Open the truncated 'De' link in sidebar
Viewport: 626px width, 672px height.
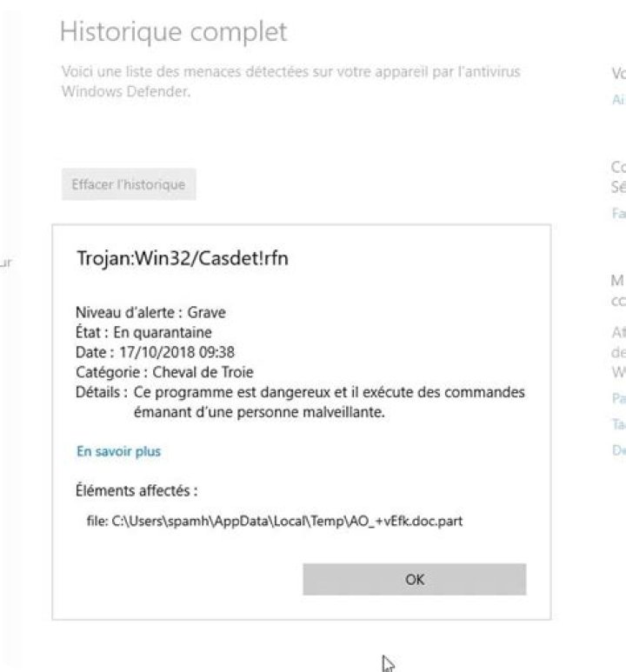click(617, 450)
